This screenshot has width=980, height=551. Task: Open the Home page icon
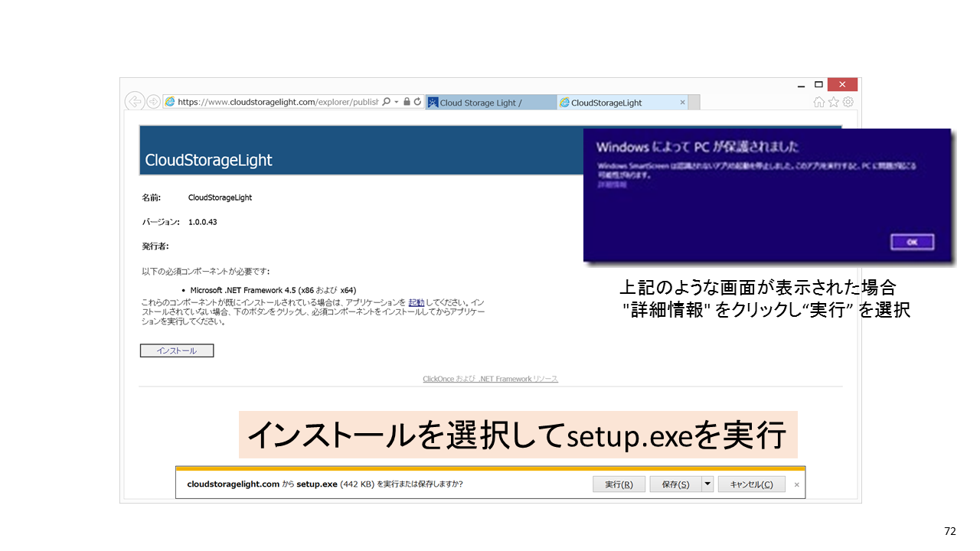coord(819,102)
